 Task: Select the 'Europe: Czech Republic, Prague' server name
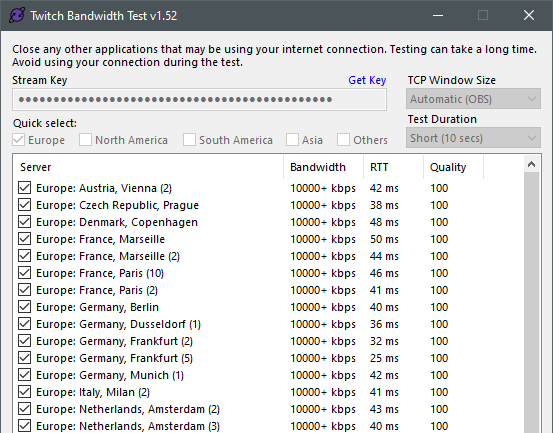[x=117, y=205]
